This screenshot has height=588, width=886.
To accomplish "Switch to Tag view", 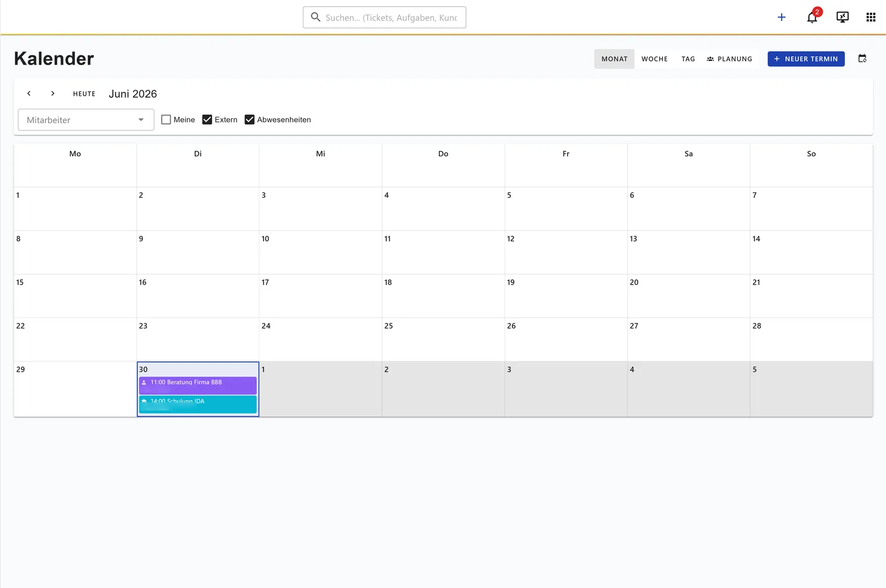I will [688, 59].
